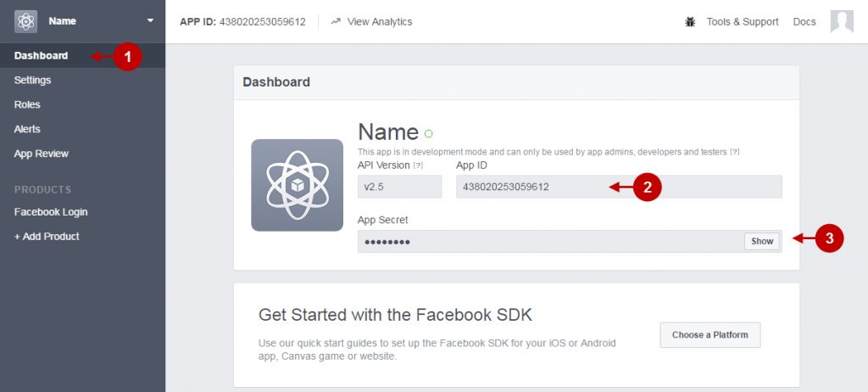The width and height of the screenshot is (868, 392).
Task: Click the App Secret label
Action: [x=382, y=220]
